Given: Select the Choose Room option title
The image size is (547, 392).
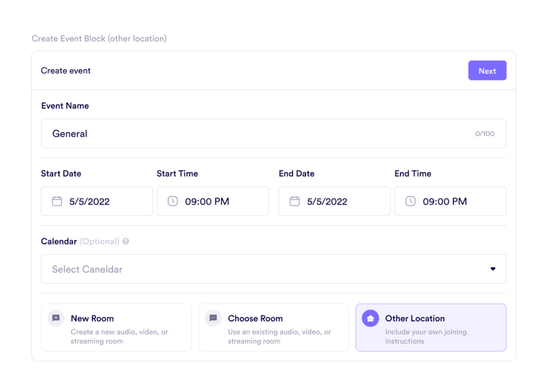Looking at the screenshot, I should pyautogui.click(x=255, y=318).
